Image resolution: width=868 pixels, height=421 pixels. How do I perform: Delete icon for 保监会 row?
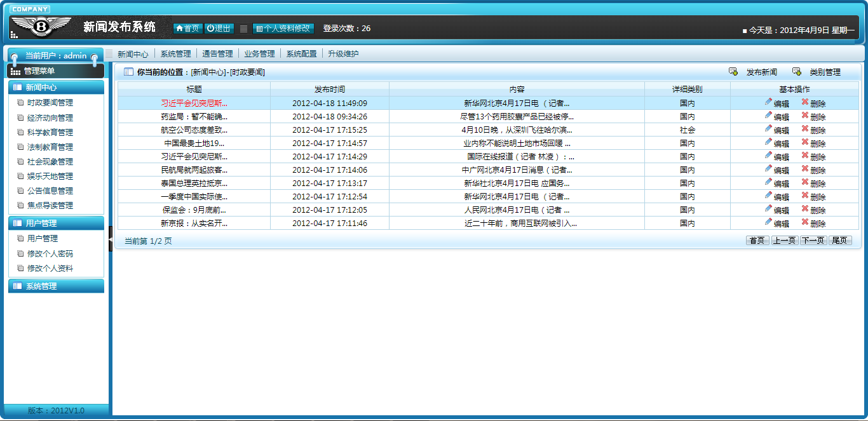[805, 209]
